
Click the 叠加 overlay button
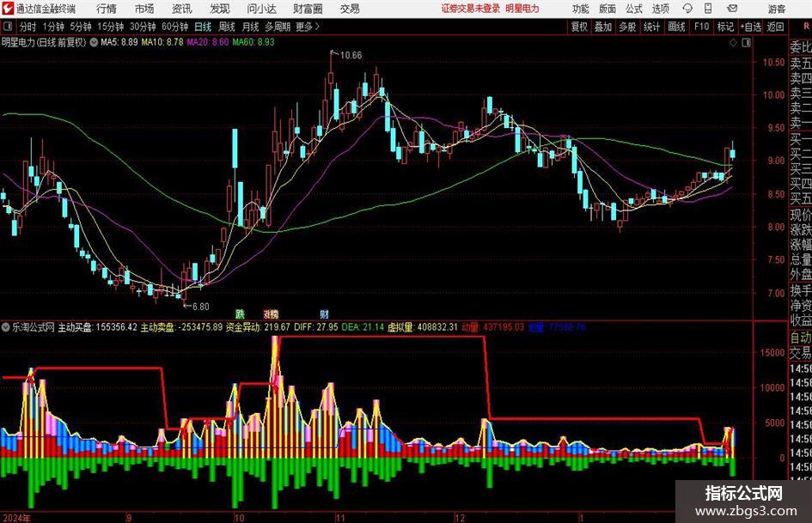tap(603, 27)
